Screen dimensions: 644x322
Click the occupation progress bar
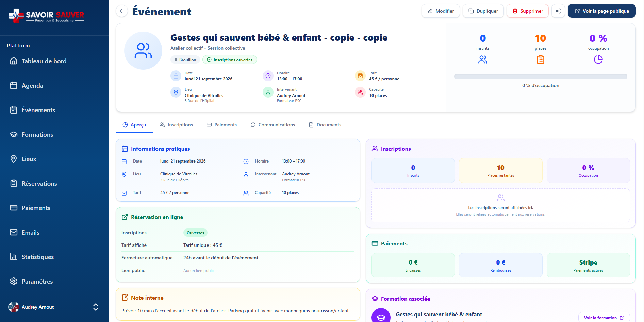541,77
